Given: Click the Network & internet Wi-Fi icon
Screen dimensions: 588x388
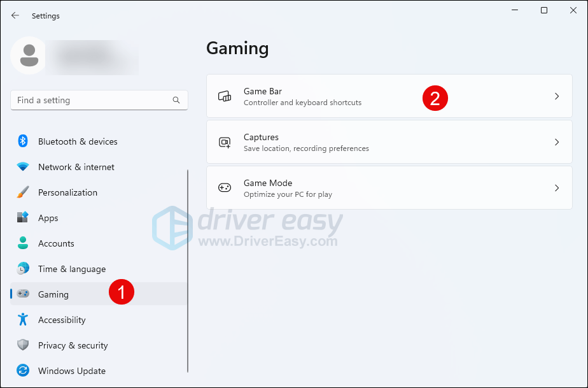Looking at the screenshot, I should 23,167.
